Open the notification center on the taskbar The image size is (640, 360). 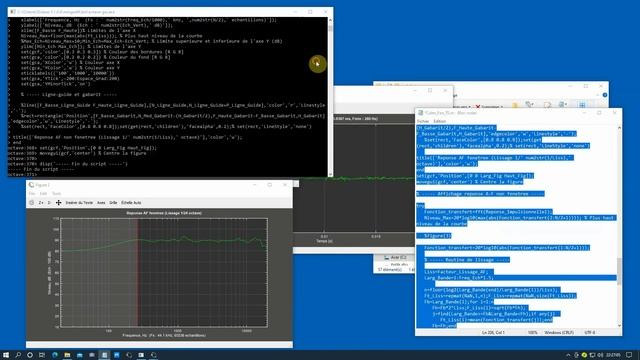(x=629, y=355)
